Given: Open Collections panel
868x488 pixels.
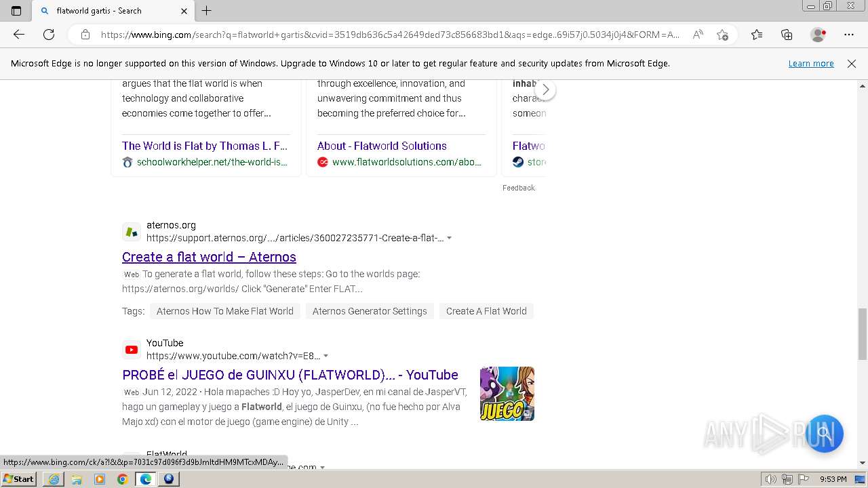Looking at the screenshot, I should 787,35.
